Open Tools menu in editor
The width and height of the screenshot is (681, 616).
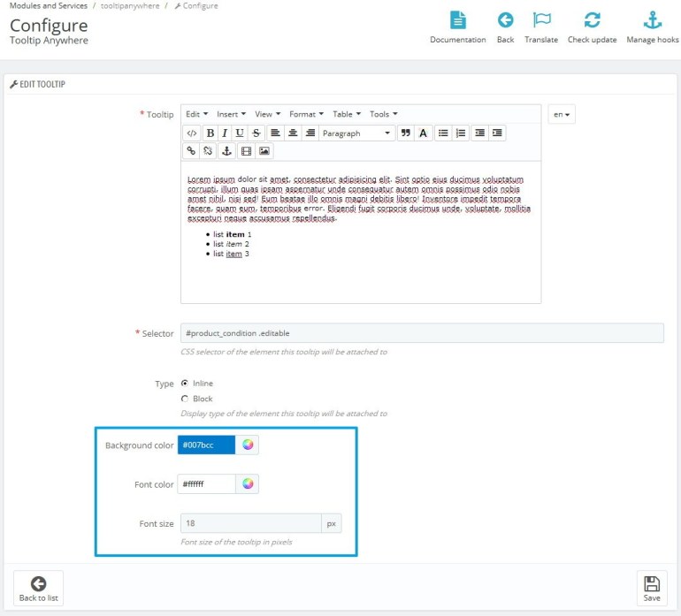pos(384,114)
